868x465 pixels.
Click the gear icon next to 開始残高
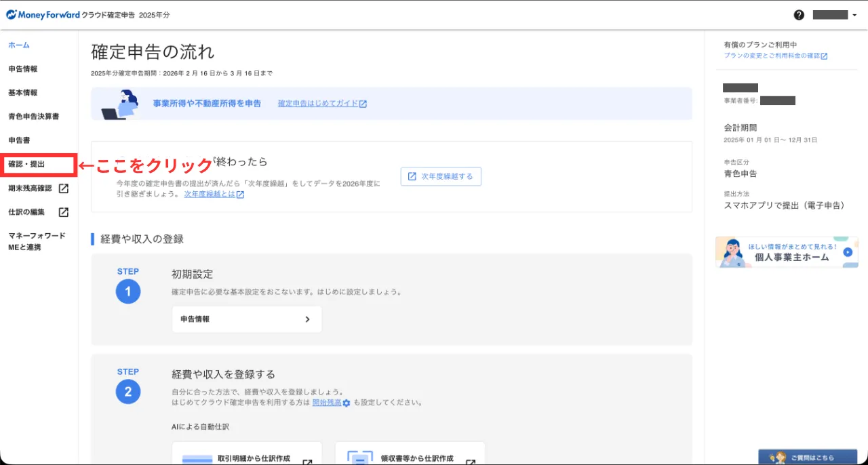point(347,403)
